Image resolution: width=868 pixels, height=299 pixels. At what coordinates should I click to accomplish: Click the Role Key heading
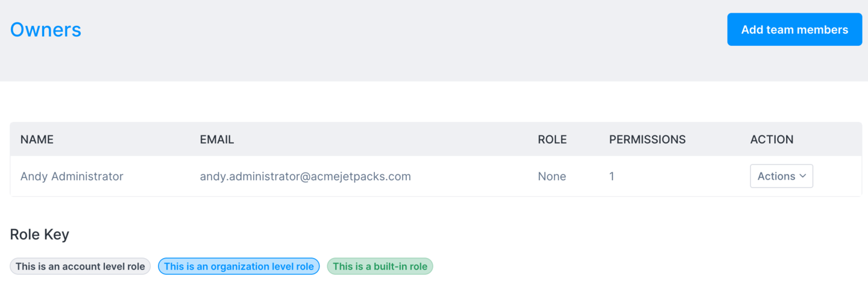click(x=40, y=234)
